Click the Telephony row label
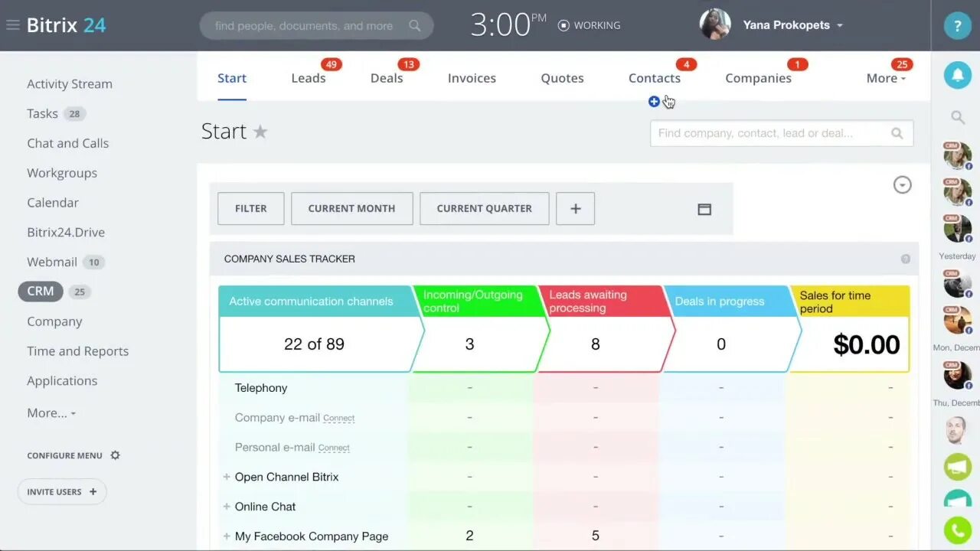Viewport: 980px width, 551px height. point(261,388)
